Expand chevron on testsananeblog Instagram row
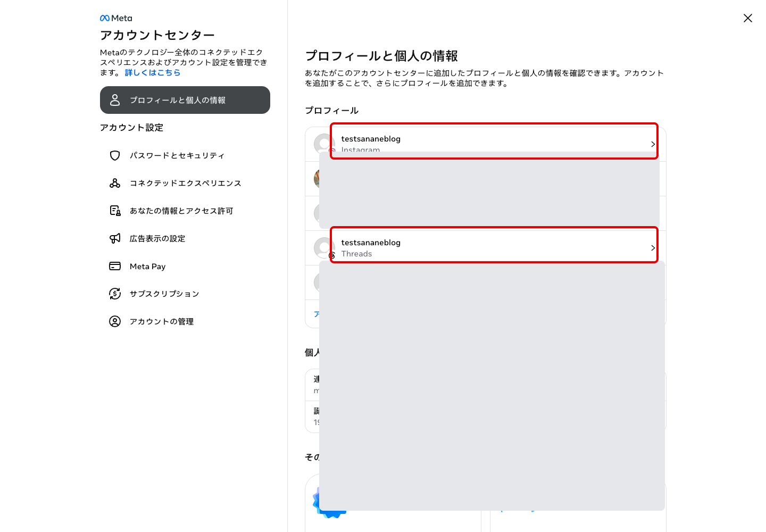766x532 pixels. [x=653, y=144]
